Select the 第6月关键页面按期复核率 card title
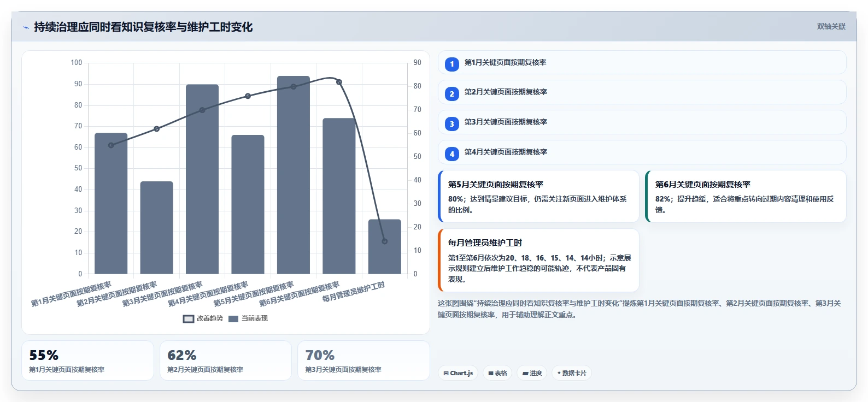Viewport: 868px width, 402px height. point(703,185)
